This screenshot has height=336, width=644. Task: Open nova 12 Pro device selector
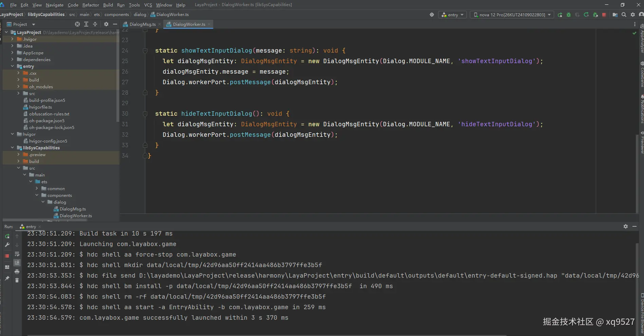click(512, 15)
